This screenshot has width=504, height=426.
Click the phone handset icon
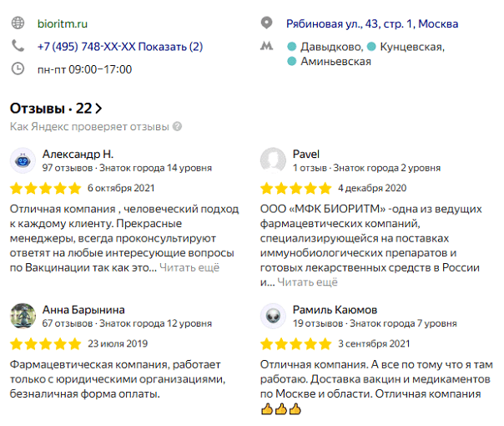(x=18, y=47)
